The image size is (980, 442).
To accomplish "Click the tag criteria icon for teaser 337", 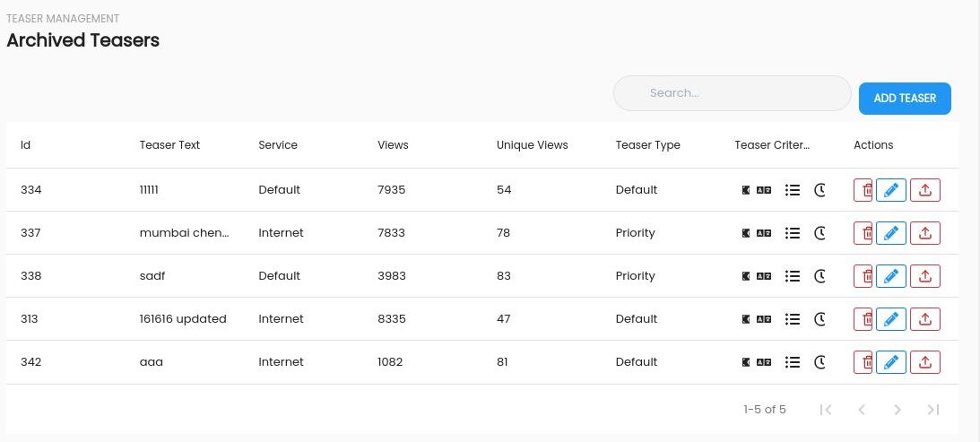I will [746, 233].
